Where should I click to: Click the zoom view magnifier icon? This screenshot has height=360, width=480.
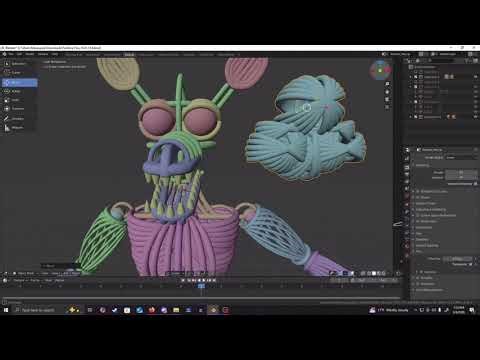387,83
